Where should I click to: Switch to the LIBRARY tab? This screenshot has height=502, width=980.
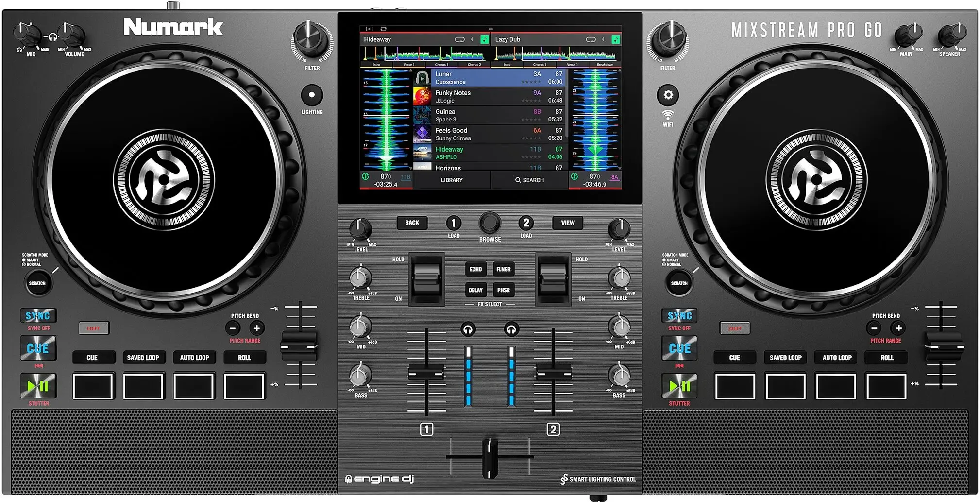[451, 180]
